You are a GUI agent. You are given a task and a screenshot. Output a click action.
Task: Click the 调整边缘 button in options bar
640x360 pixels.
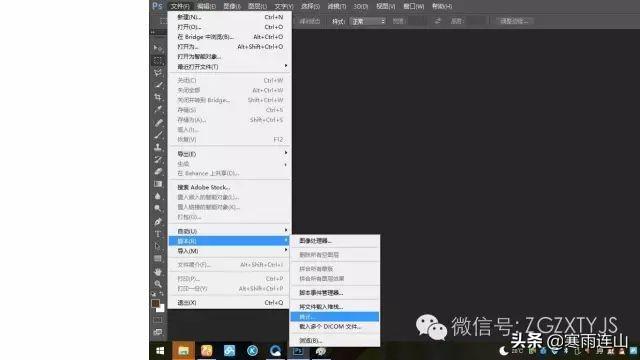click(x=514, y=21)
